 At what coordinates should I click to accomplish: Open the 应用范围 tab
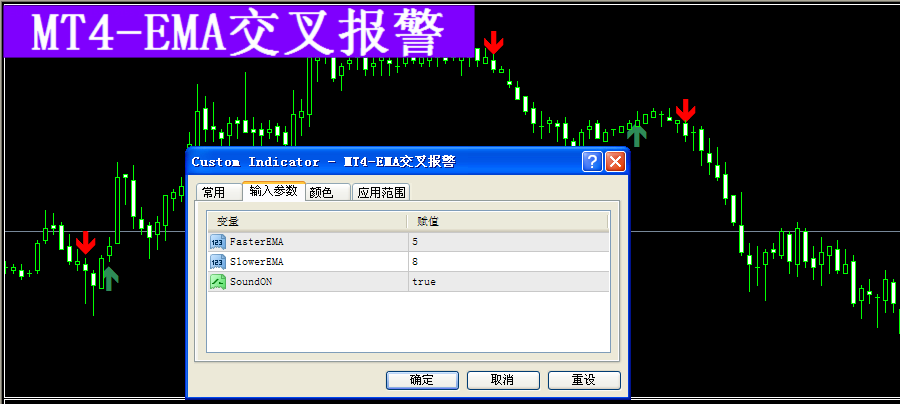pos(381,192)
